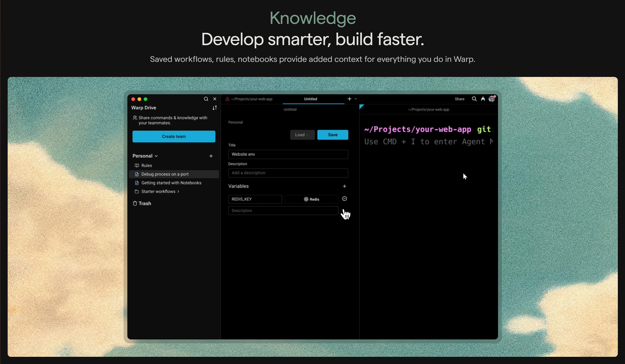Click the right pane ~/Projects/your-web-app header
625x364 pixels.
(428, 110)
